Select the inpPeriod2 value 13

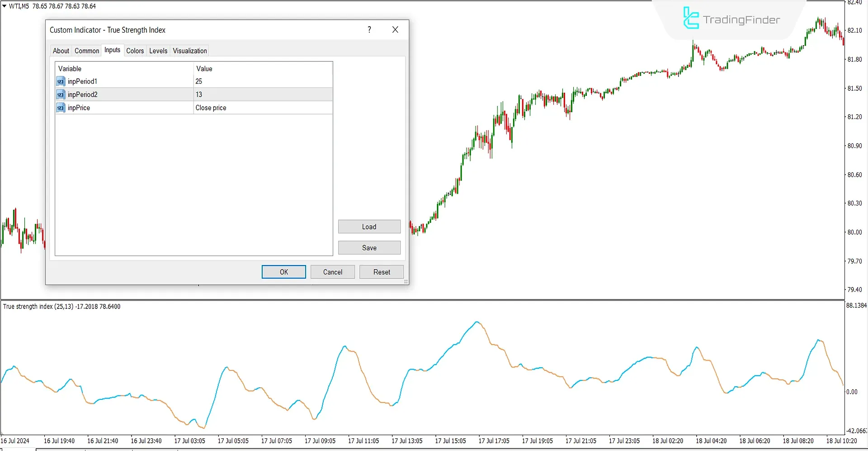pyautogui.click(x=262, y=95)
